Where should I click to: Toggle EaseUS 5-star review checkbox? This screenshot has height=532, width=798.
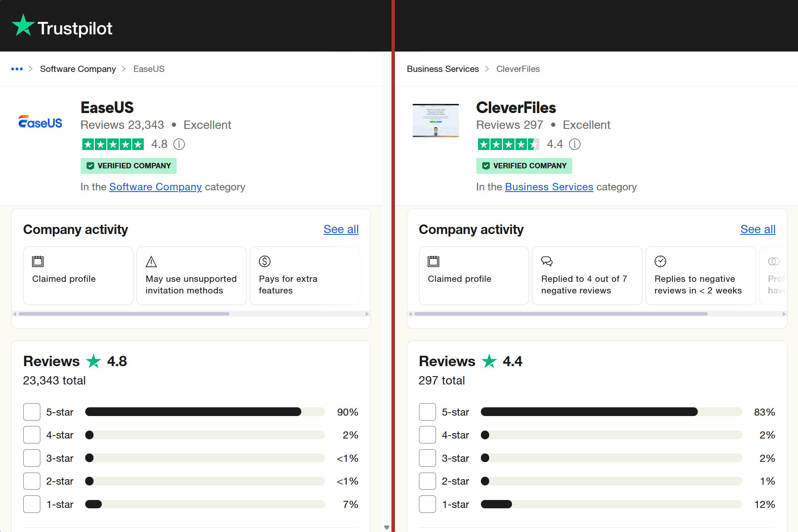tap(30, 411)
